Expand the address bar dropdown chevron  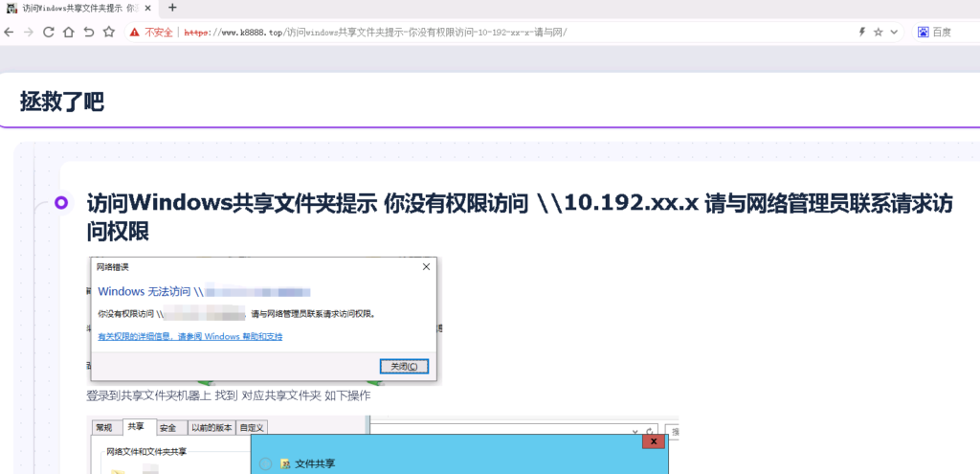pos(894,32)
